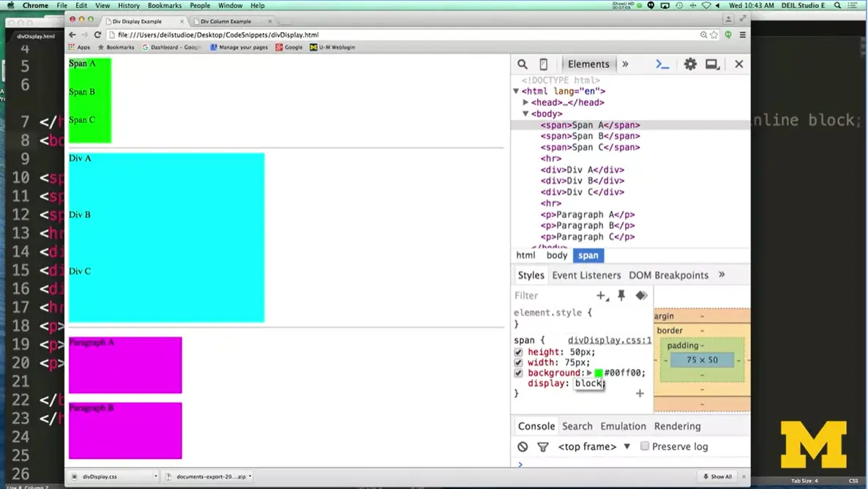Toggle the background property checkbox
868x489 pixels.
click(519, 373)
